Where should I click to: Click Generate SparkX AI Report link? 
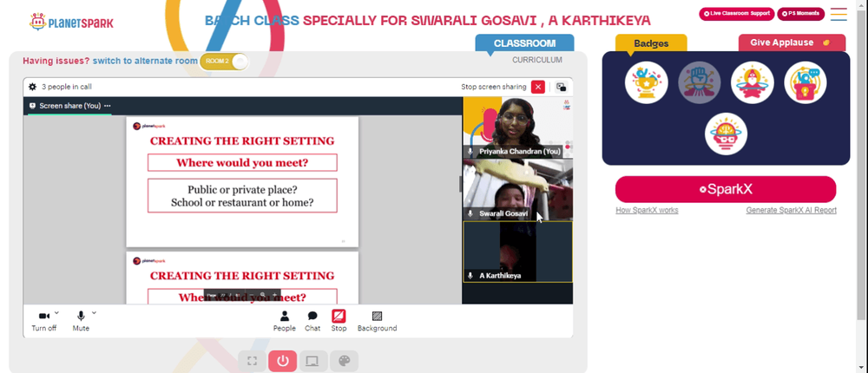click(791, 210)
